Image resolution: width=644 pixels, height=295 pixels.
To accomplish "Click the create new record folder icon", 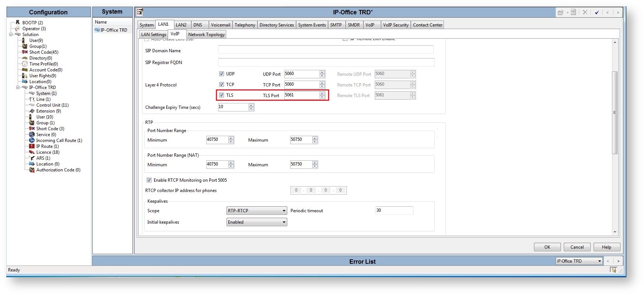I will (x=561, y=12).
